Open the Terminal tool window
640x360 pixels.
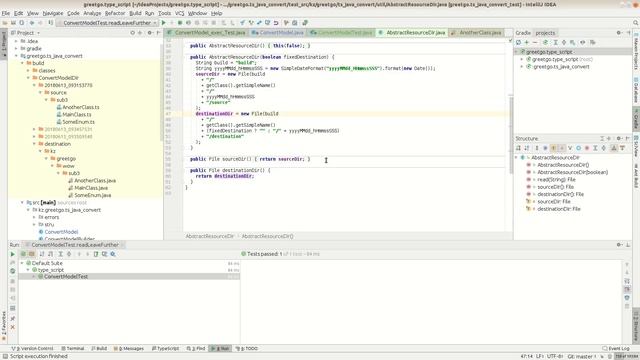point(73,349)
